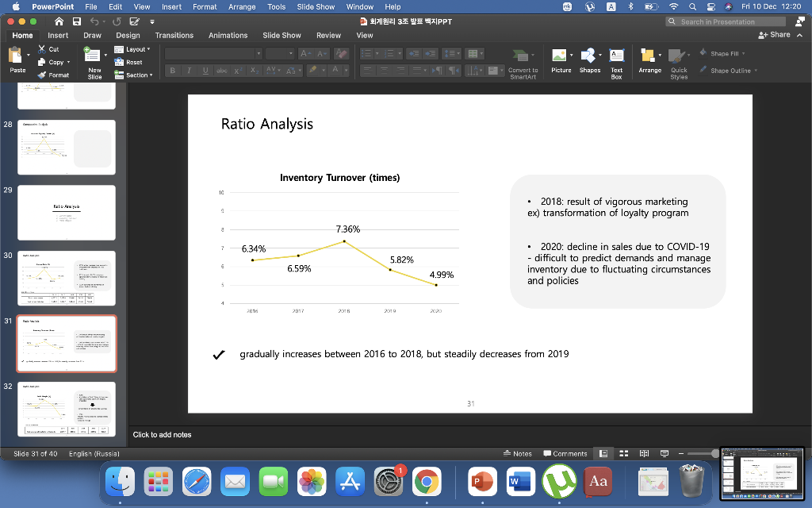Open the Draw ribbon tab
The image size is (812, 508).
click(92, 35)
